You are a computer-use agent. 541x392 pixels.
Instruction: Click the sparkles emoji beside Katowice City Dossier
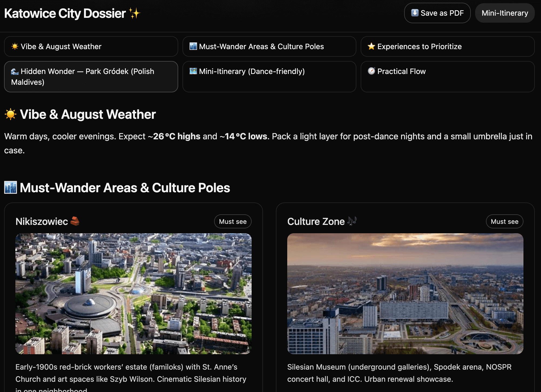click(x=135, y=13)
